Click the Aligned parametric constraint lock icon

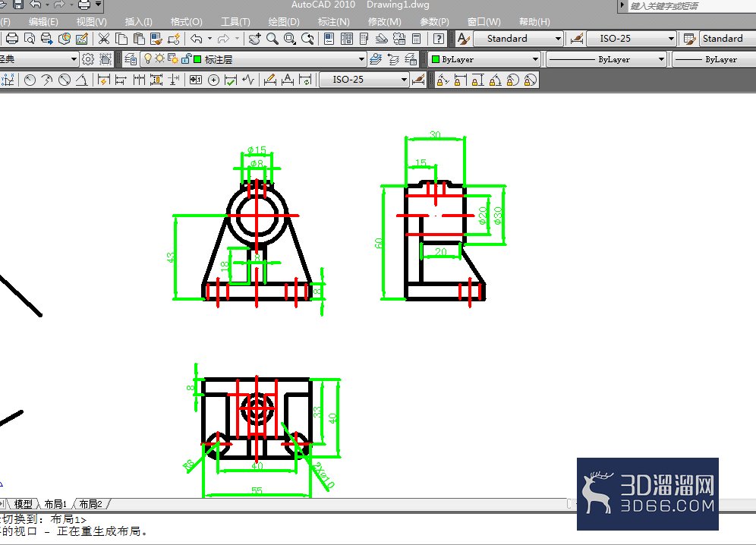point(443,80)
